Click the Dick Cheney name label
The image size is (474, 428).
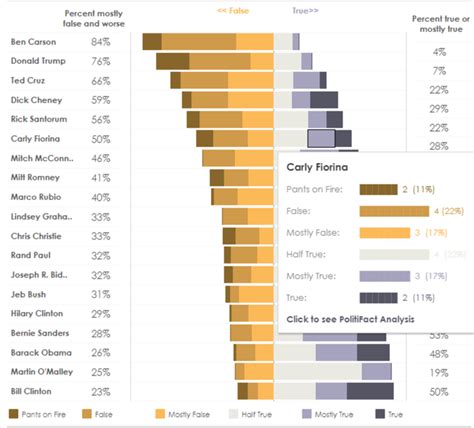[x=36, y=100]
